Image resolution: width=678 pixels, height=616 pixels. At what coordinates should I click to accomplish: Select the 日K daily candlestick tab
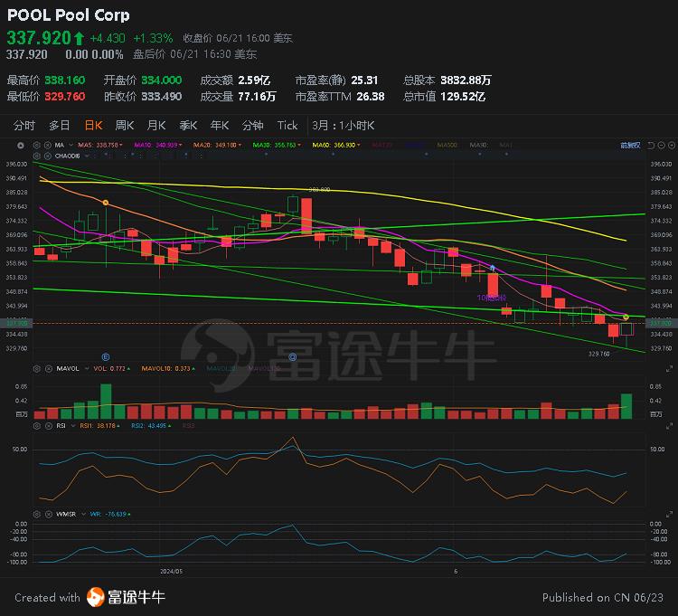pos(94,126)
